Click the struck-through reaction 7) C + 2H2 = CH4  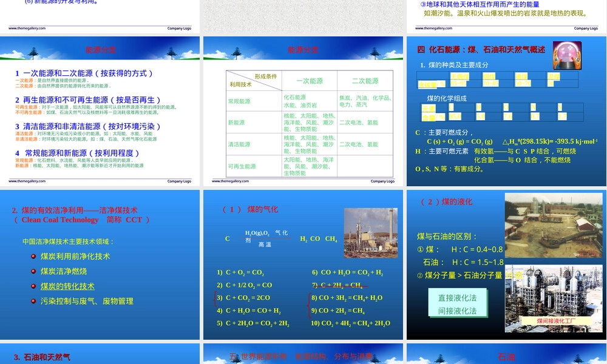pyautogui.click(x=337, y=285)
